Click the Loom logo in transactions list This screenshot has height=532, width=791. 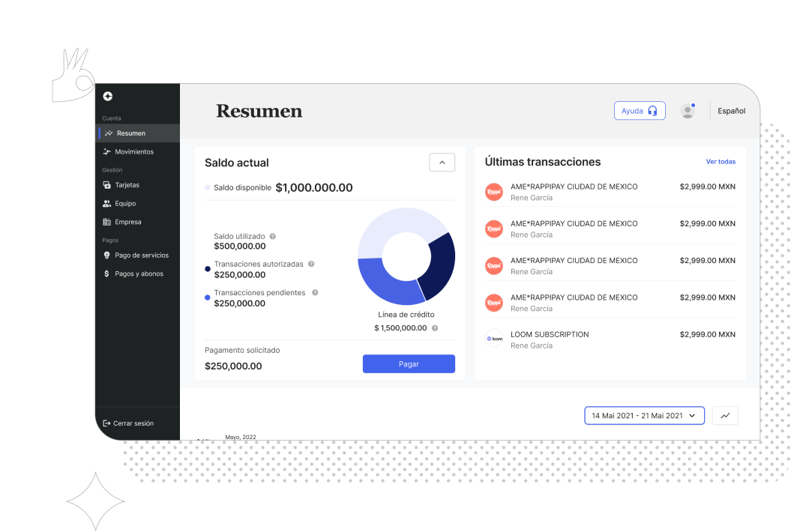[x=494, y=339]
